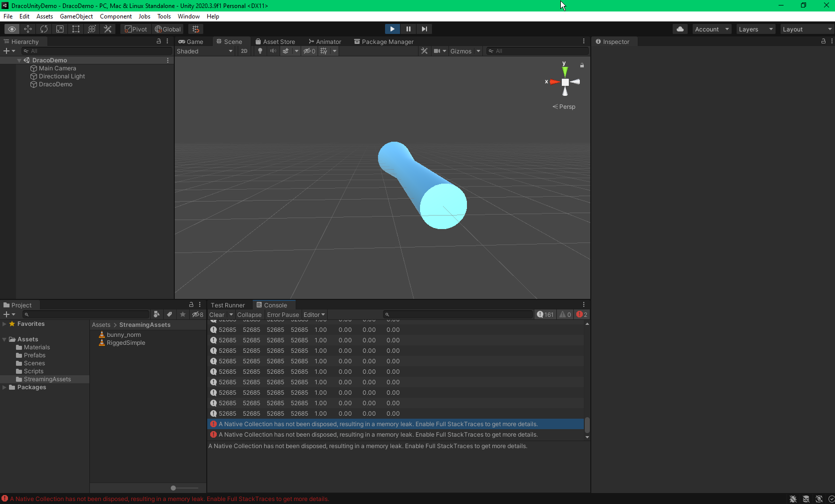
Task: Toggle Collapse in Console
Action: [249, 314]
